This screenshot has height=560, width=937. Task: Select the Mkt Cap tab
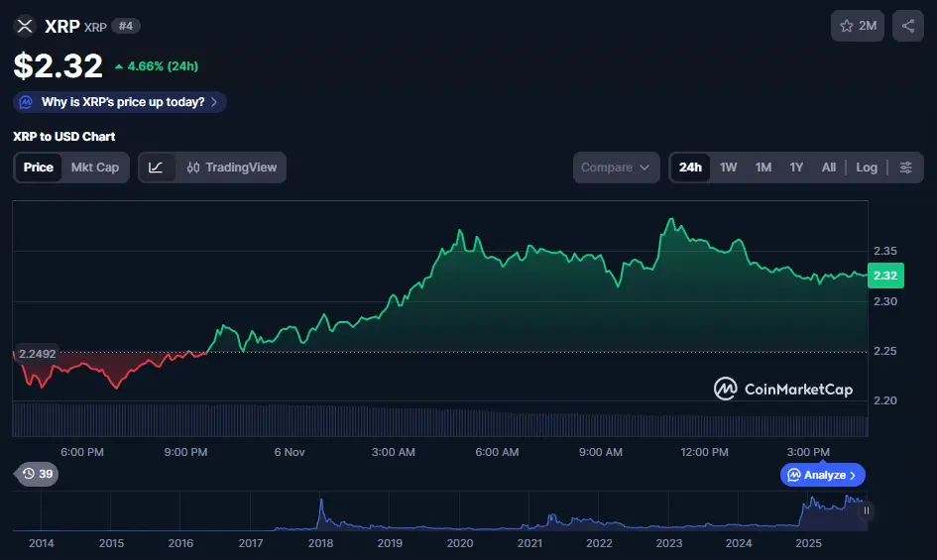(x=95, y=168)
